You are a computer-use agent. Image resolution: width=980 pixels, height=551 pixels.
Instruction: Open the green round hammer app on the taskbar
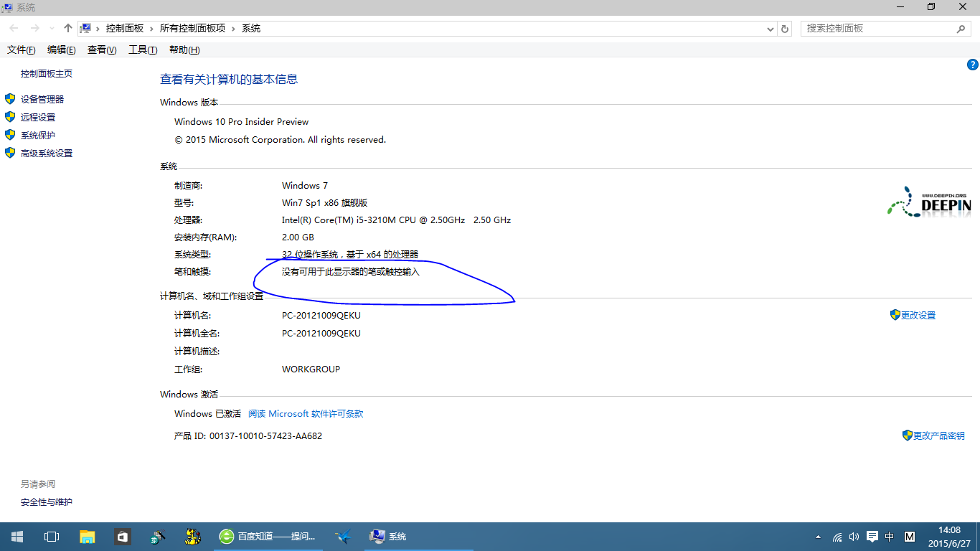158,537
